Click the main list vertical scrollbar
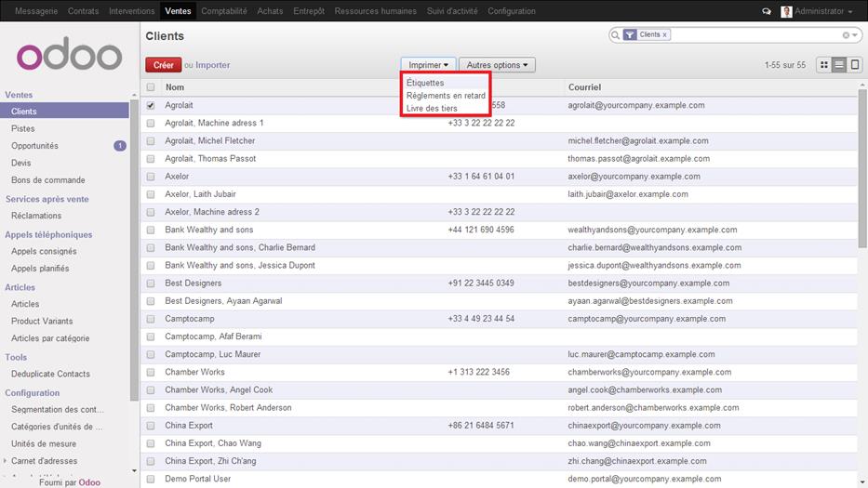Screen dimensions: 868x488 coord(862,169)
